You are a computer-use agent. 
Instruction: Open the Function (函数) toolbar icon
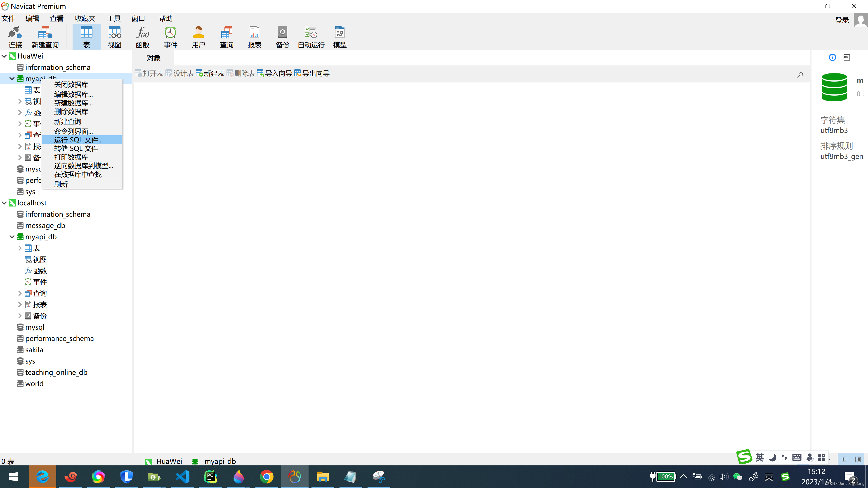tap(143, 37)
